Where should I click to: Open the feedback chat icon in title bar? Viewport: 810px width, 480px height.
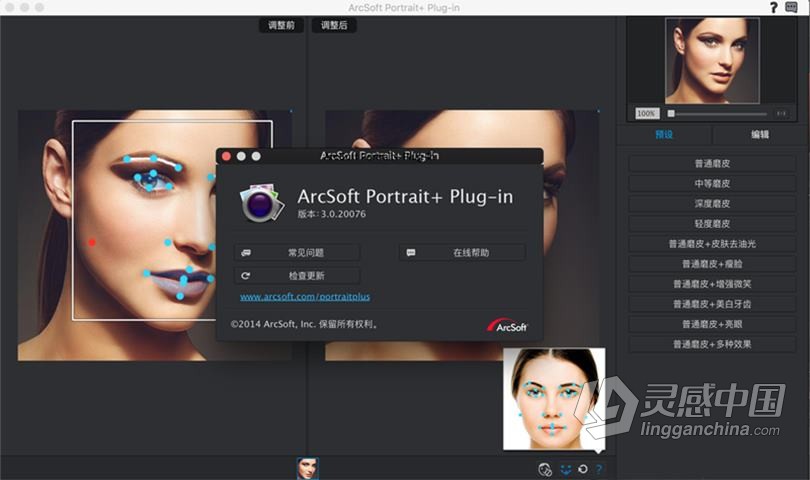[x=791, y=7]
